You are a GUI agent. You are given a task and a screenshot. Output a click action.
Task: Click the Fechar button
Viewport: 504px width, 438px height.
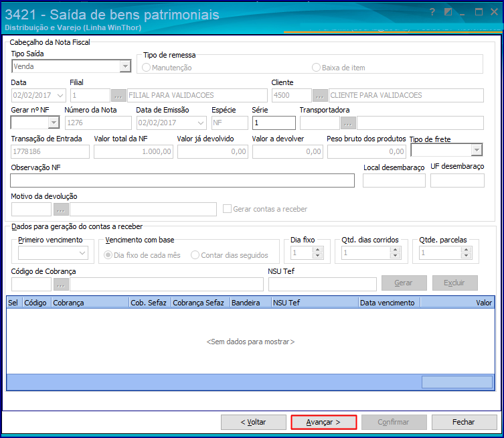464,422
